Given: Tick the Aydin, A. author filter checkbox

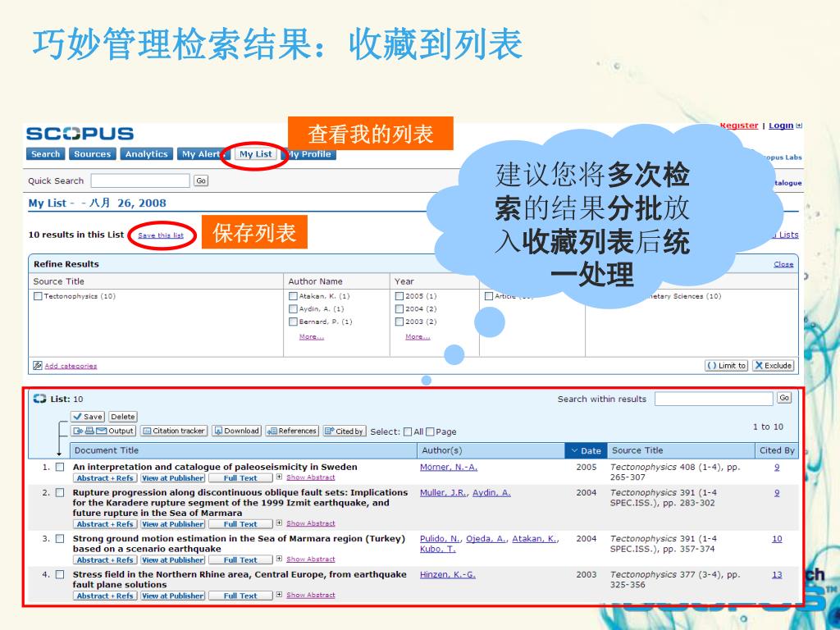Looking at the screenshot, I should pyautogui.click(x=293, y=309).
